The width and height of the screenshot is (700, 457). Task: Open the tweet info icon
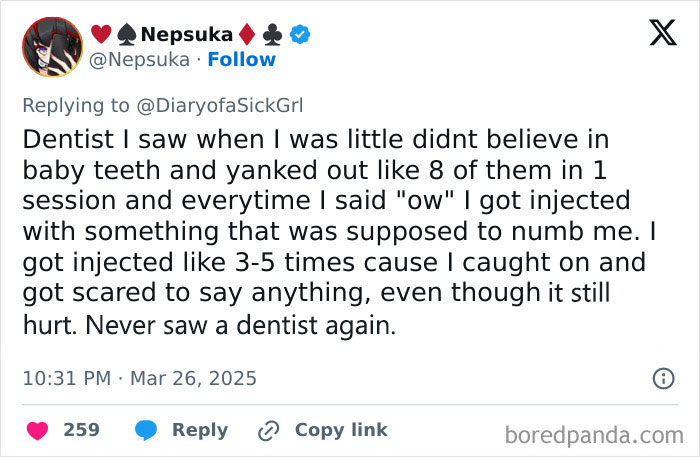coord(661,379)
